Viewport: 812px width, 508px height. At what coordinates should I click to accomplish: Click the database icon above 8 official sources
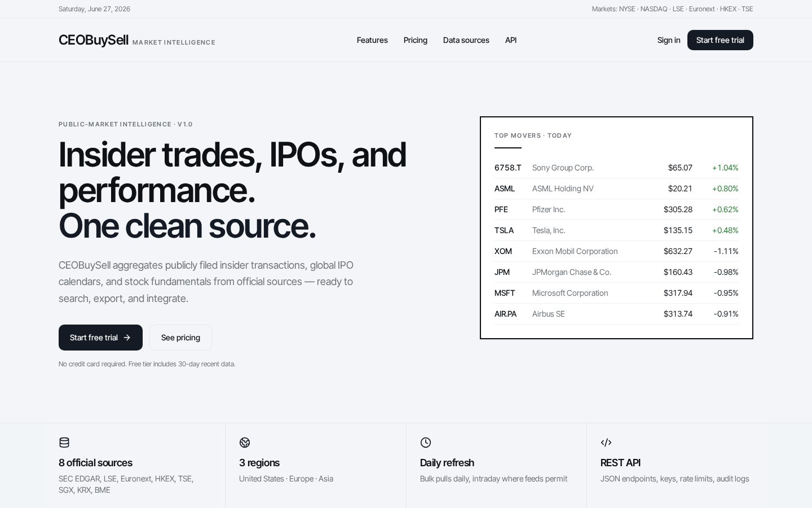64,443
